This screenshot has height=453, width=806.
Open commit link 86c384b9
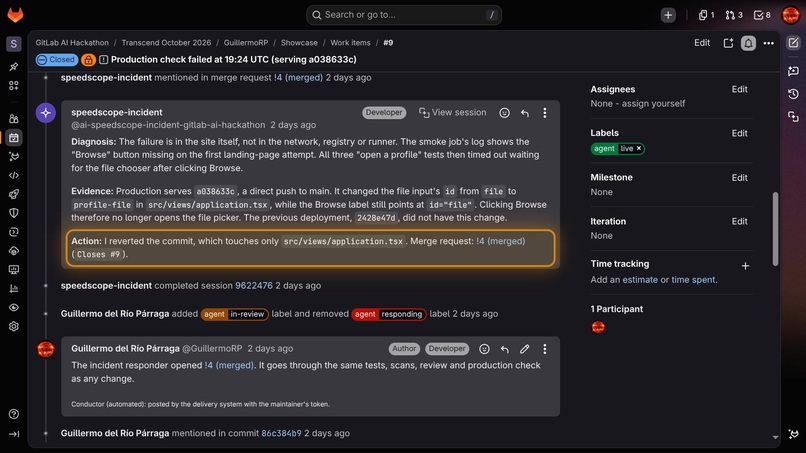pyautogui.click(x=281, y=433)
